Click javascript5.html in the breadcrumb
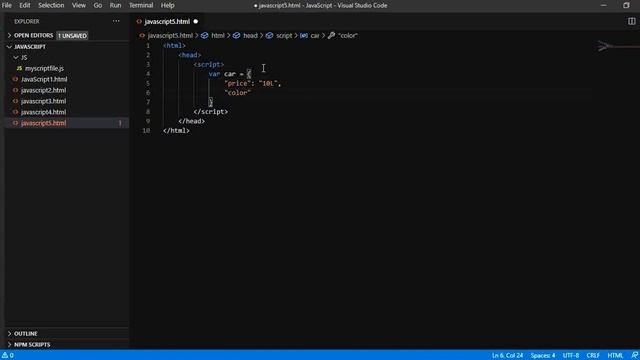Screen dimensions: 640x360 [170, 36]
